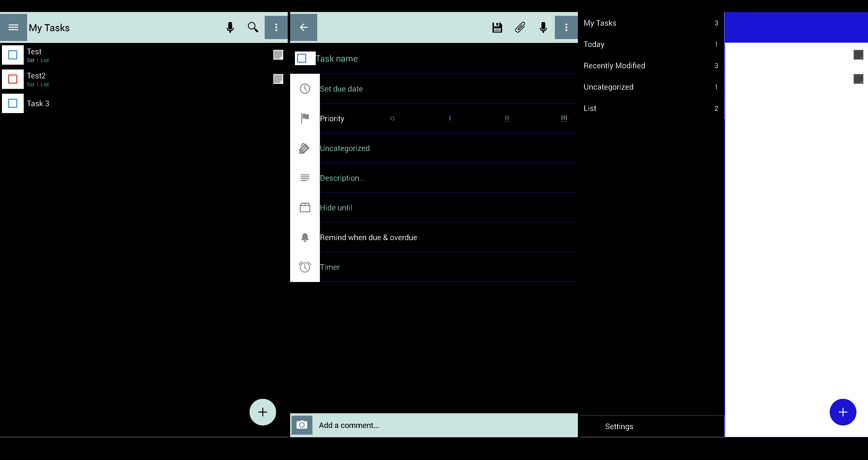Click the upper dark note icon in white panel
The height and width of the screenshot is (460, 868).
[x=858, y=55]
